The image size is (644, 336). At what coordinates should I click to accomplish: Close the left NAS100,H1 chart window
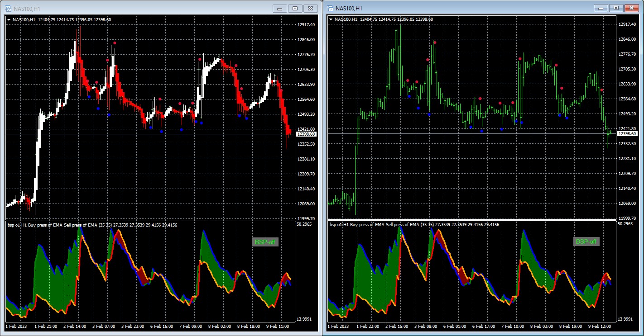[x=310, y=8]
